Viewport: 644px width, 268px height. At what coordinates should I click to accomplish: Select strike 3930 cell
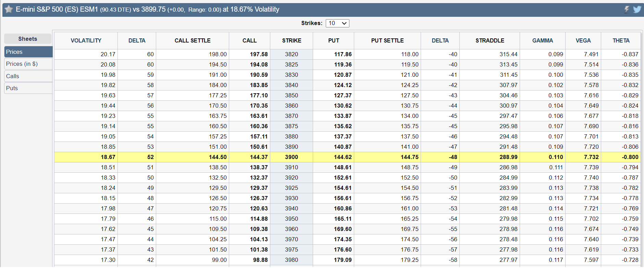292,198
